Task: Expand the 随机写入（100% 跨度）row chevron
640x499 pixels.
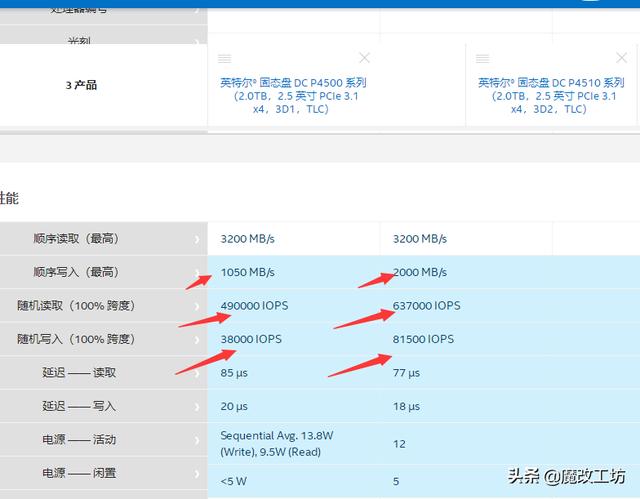Action: tap(197, 340)
